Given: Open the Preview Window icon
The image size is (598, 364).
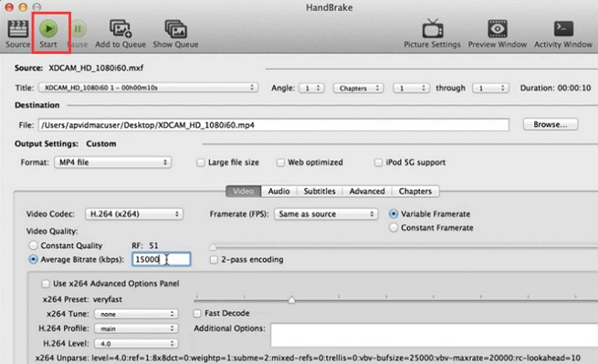Looking at the screenshot, I should (x=497, y=28).
